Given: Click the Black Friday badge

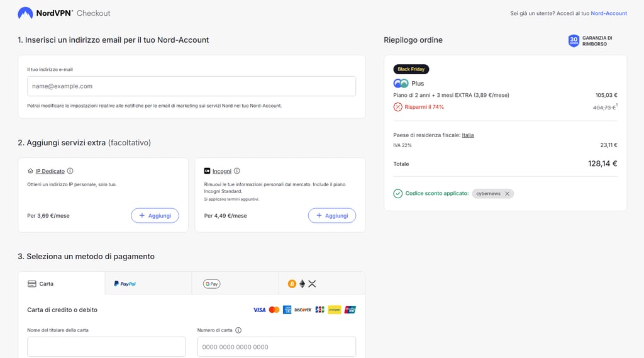Looking at the screenshot, I should click(x=411, y=69).
